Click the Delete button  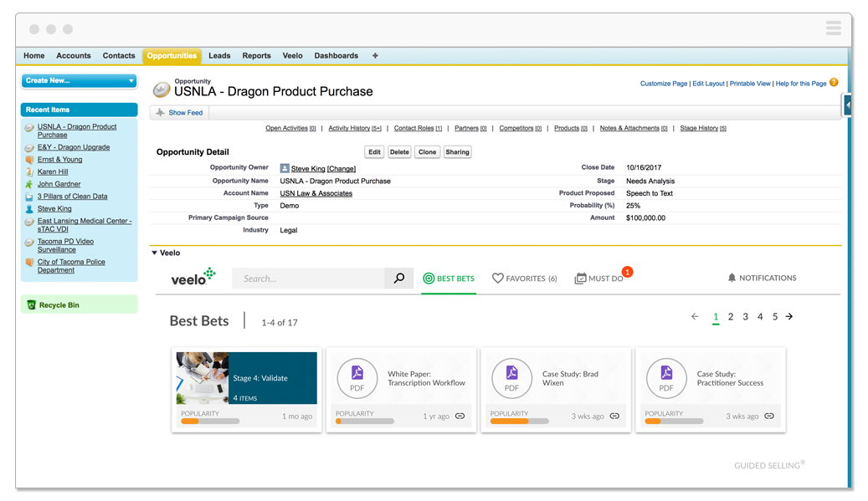399,152
